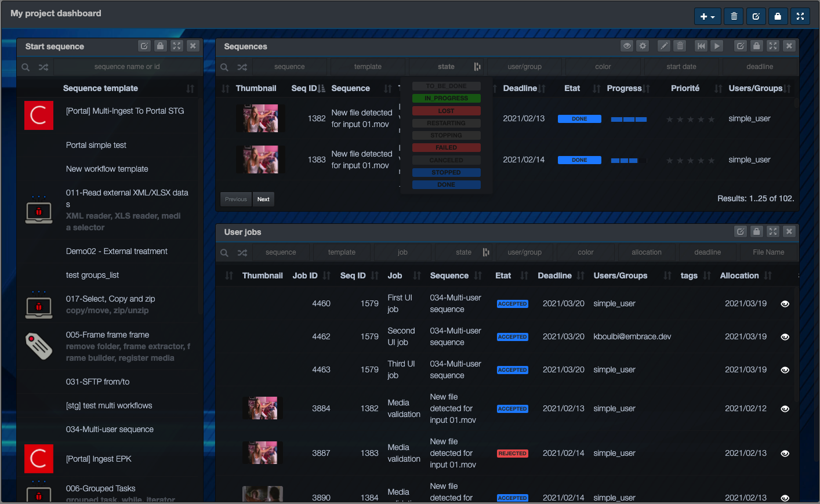Click priority stars for sequence 1382

click(x=690, y=119)
